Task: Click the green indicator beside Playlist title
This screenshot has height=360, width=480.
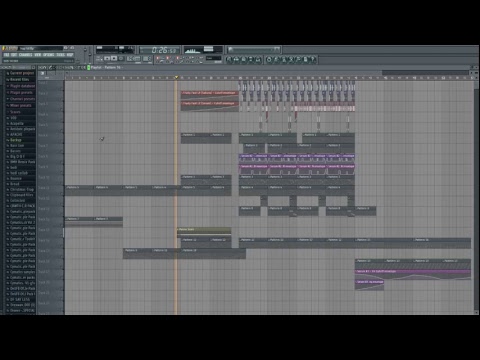Action: 89,67
